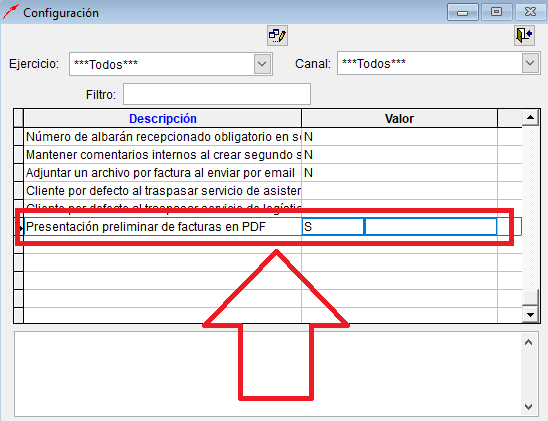Click the grid scrollbar up arrow
The height and width of the screenshot is (421, 548).
530,118
